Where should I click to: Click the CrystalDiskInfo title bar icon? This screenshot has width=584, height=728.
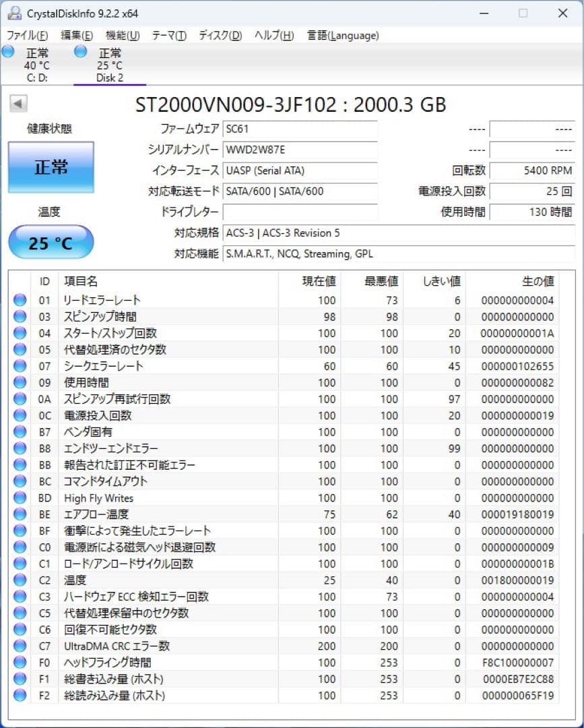point(15,12)
